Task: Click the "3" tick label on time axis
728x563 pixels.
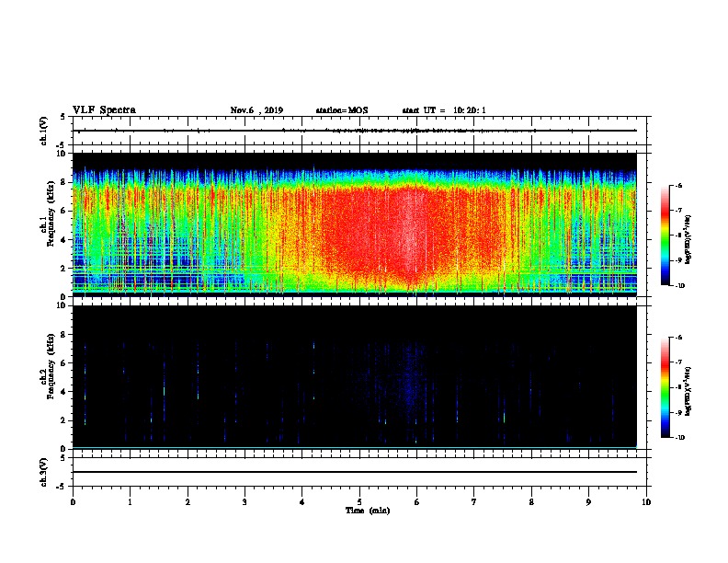Action: tap(245, 502)
